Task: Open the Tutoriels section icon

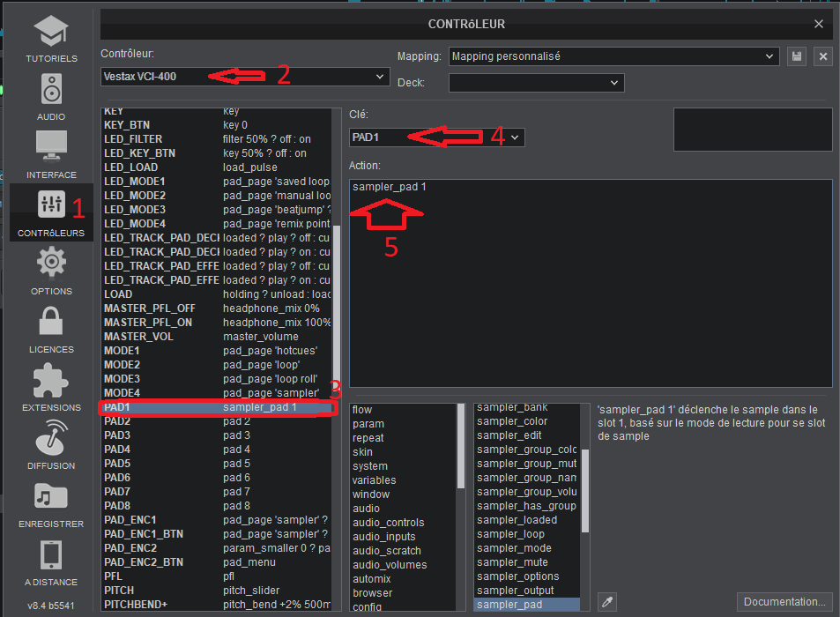Action: (x=51, y=33)
